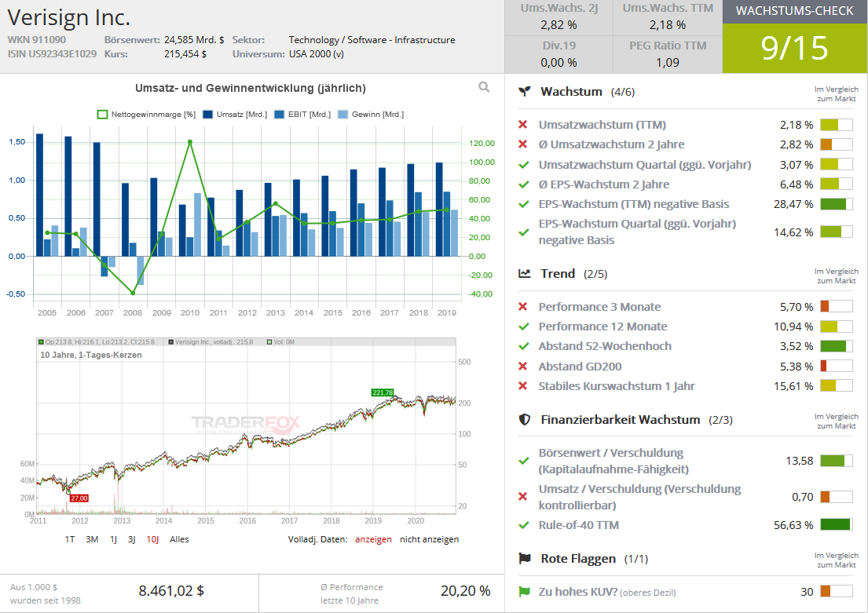Click the Ums.Wachs. TTM 2,18 % tile

click(668, 17)
